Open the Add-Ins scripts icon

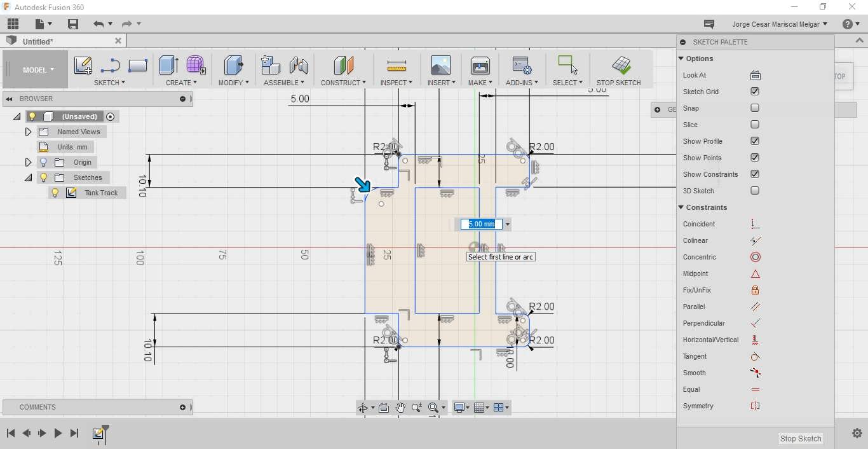point(522,66)
